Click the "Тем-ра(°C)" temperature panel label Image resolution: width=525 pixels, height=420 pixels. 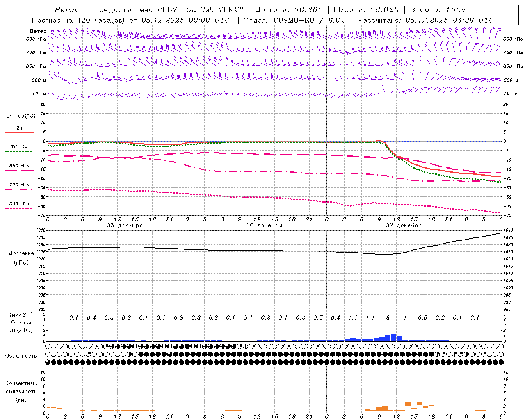click(19, 116)
